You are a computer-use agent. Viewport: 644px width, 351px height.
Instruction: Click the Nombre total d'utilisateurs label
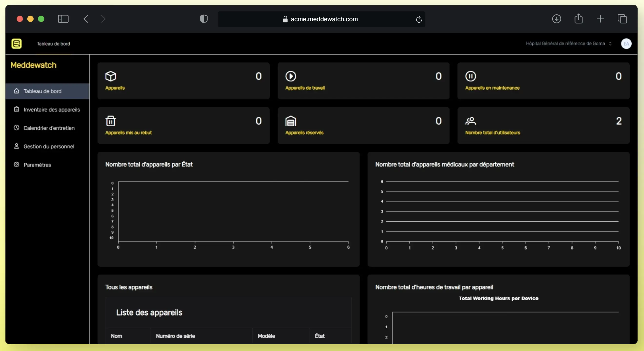click(493, 133)
